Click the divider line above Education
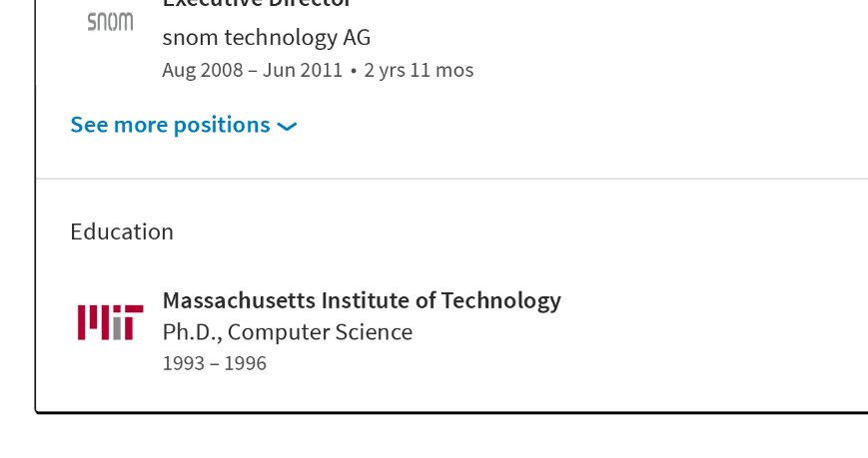 [x=451, y=179]
